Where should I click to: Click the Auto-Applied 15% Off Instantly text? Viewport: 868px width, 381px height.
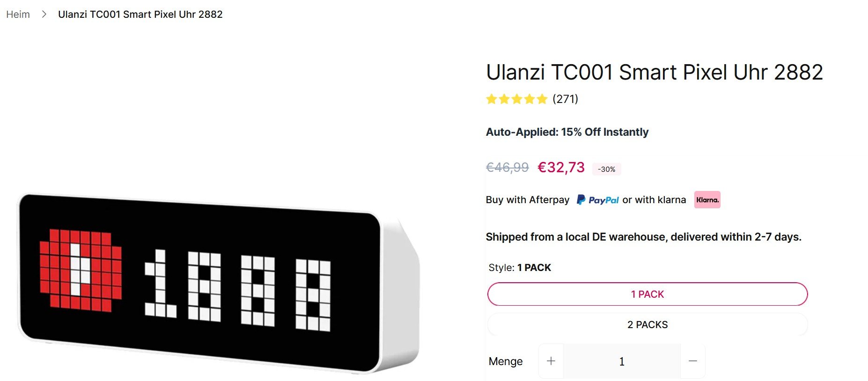click(x=567, y=132)
